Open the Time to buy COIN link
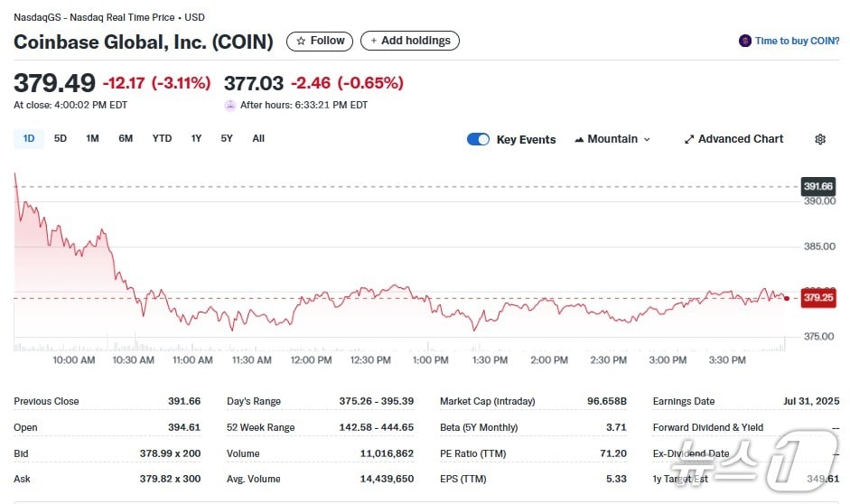The image size is (850, 504). pyautogui.click(x=797, y=41)
